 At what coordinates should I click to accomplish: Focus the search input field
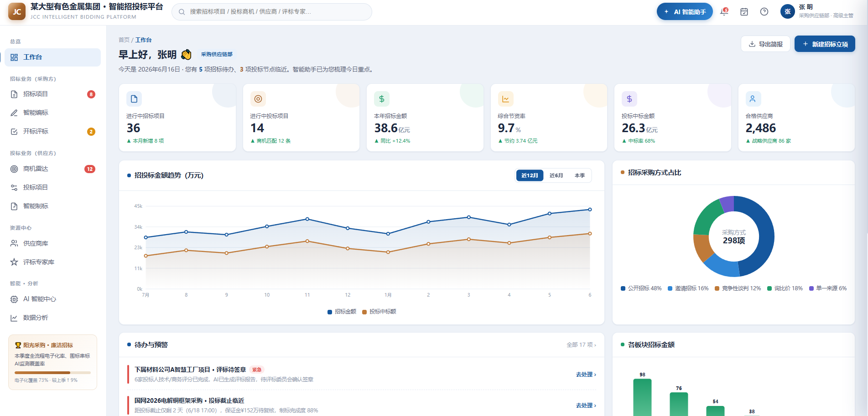click(272, 12)
